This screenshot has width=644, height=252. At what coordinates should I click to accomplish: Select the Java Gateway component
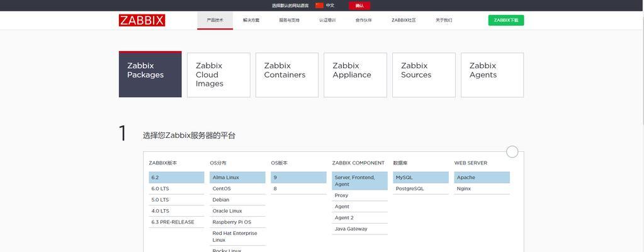pyautogui.click(x=360, y=229)
